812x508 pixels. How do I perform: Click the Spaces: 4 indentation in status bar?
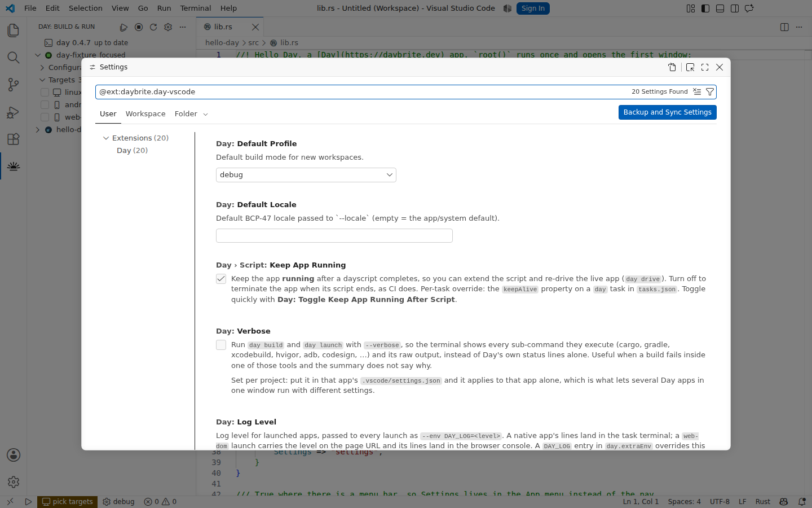685,502
